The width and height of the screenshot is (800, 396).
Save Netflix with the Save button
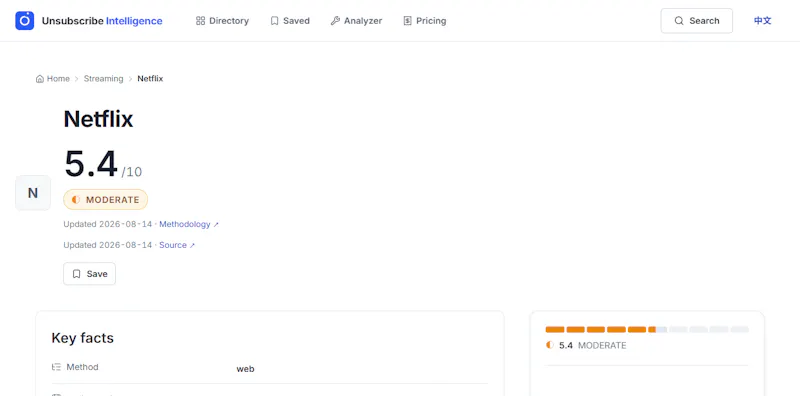click(x=89, y=274)
